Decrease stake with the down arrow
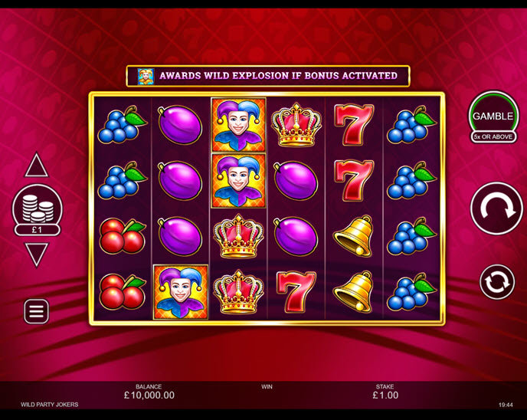The height and width of the screenshot is (420, 527). (36, 254)
